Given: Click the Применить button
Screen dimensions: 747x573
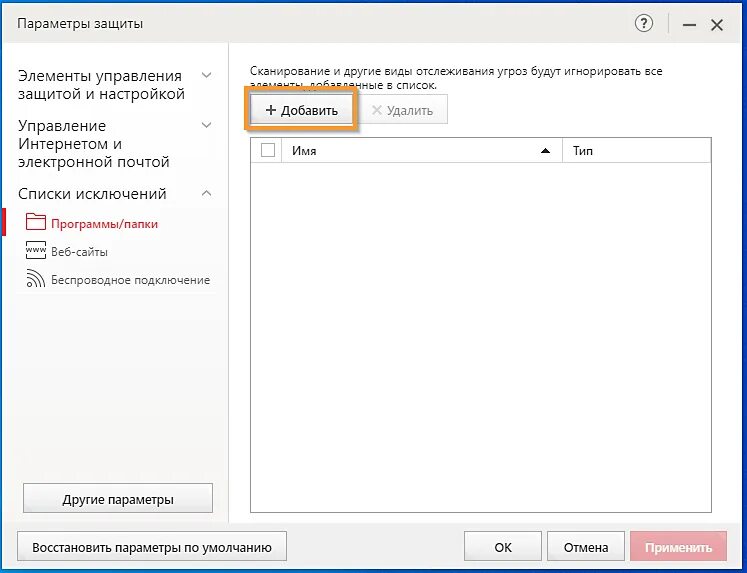Looking at the screenshot, I should coord(678,547).
